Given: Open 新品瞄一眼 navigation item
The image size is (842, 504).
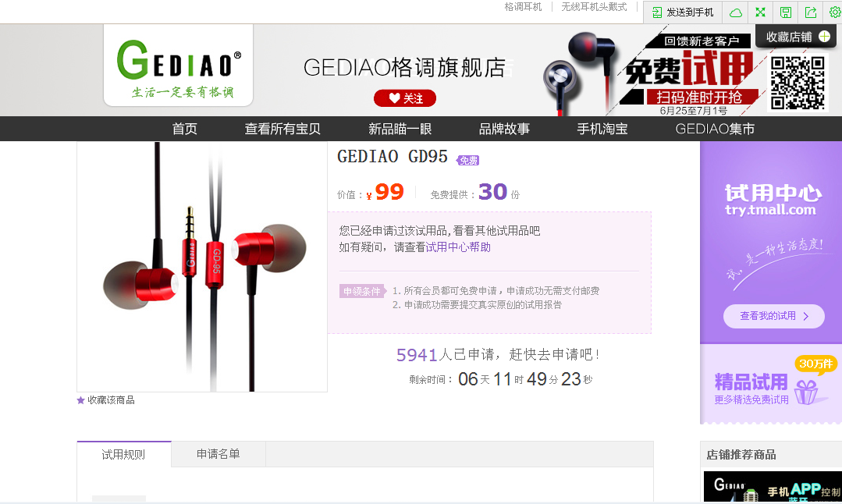Looking at the screenshot, I should pyautogui.click(x=400, y=129).
